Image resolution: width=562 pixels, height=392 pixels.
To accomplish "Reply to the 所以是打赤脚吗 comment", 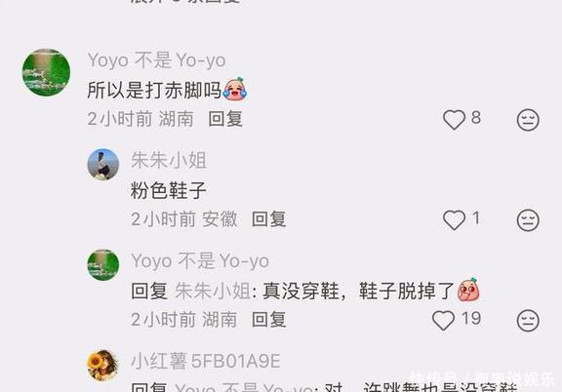I will (225, 119).
